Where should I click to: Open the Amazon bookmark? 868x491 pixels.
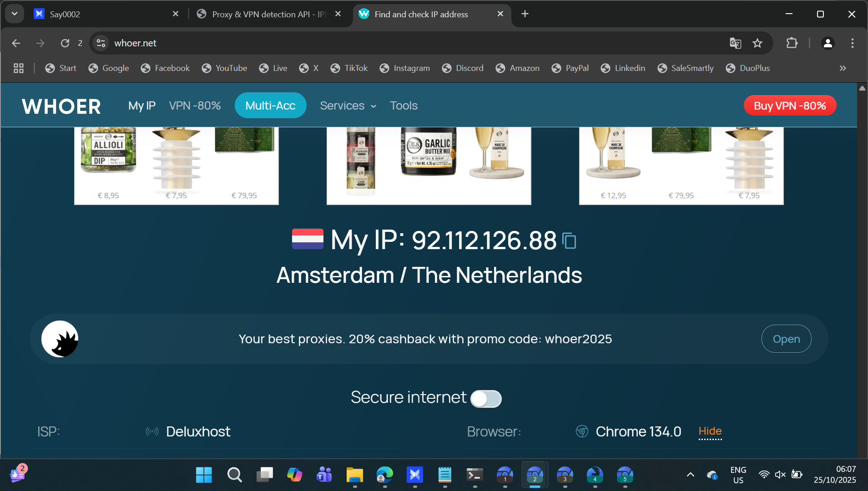pos(517,68)
